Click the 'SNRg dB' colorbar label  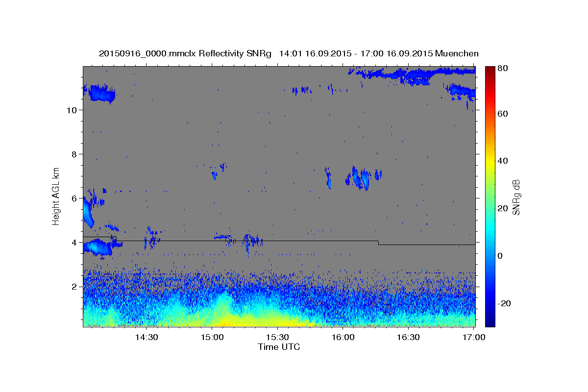coord(516,197)
